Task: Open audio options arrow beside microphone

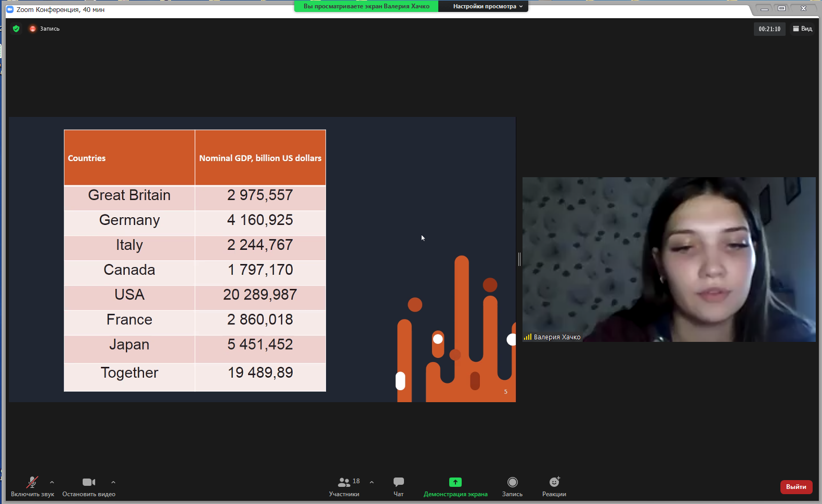Action: tap(52, 482)
